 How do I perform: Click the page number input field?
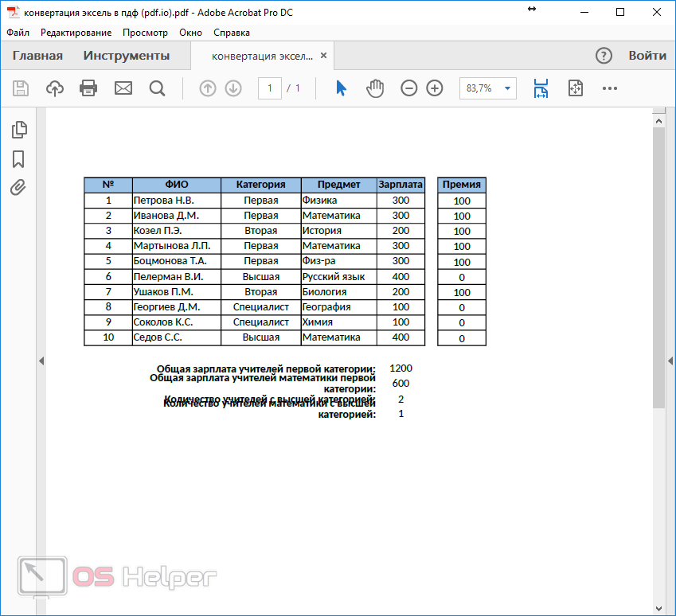(x=270, y=88)
